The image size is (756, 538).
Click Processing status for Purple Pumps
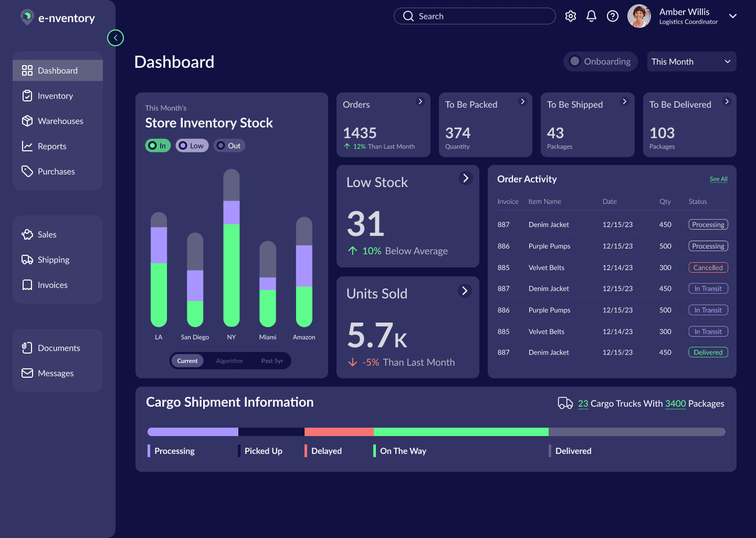(x=708, y=246)
